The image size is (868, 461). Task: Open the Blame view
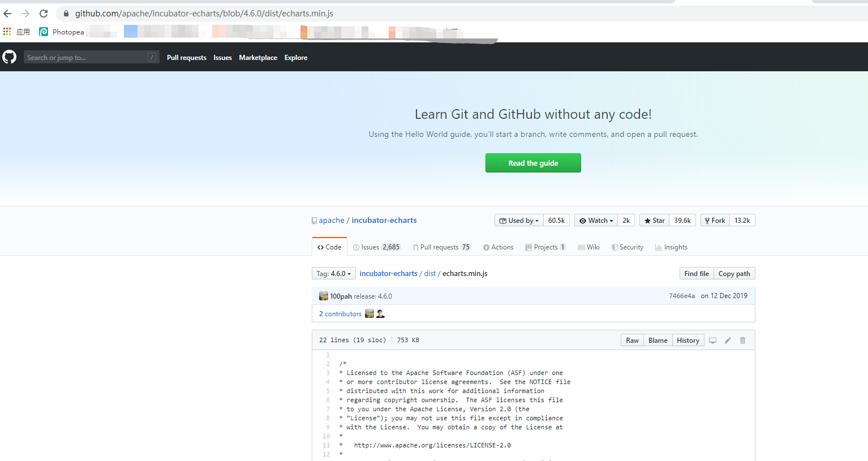point(658,341)
